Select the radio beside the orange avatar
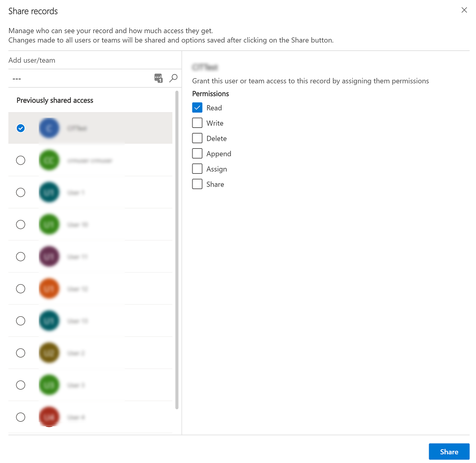This screenshot has height=463, width=476. [21, 289]
